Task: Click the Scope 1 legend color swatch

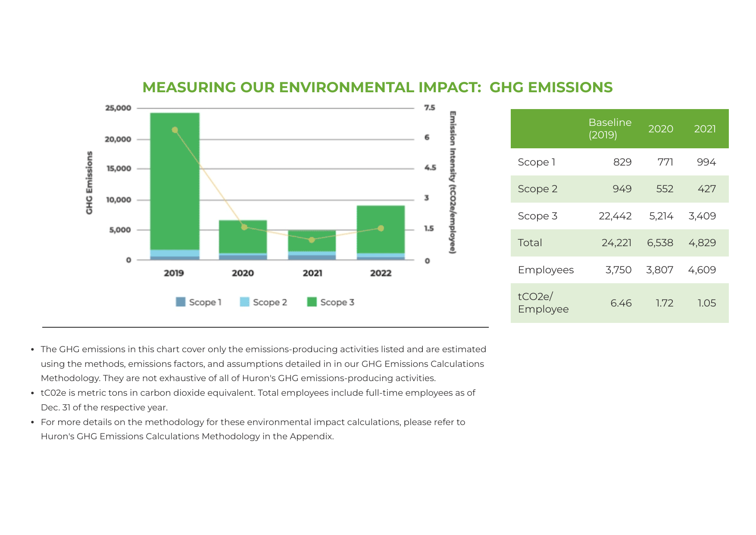Action: pyautogui.click(x=181, y=302)
